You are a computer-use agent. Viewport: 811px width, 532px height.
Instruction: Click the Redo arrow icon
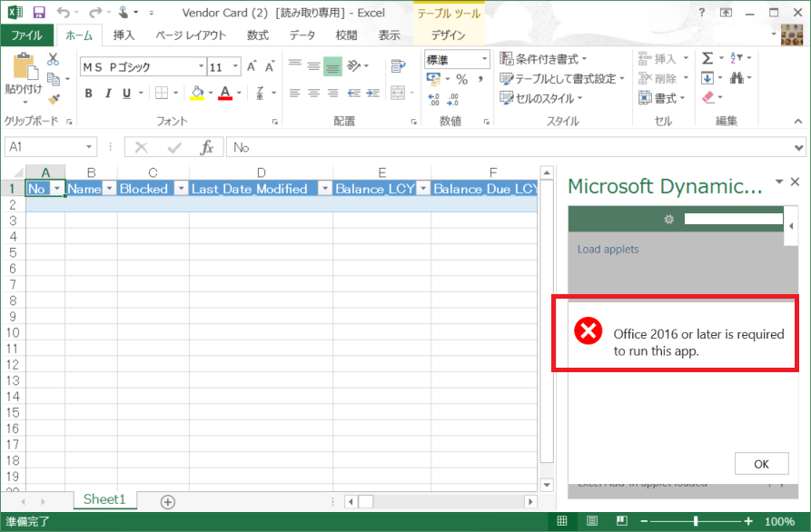pyautogui.click(x=95, y=13)
